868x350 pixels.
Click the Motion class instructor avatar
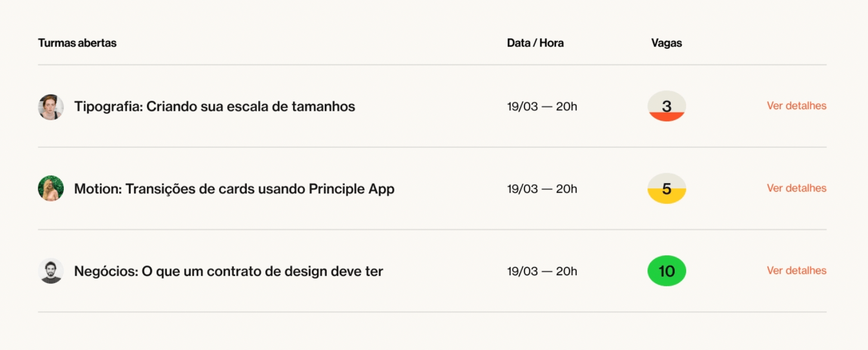pos(50,189)
